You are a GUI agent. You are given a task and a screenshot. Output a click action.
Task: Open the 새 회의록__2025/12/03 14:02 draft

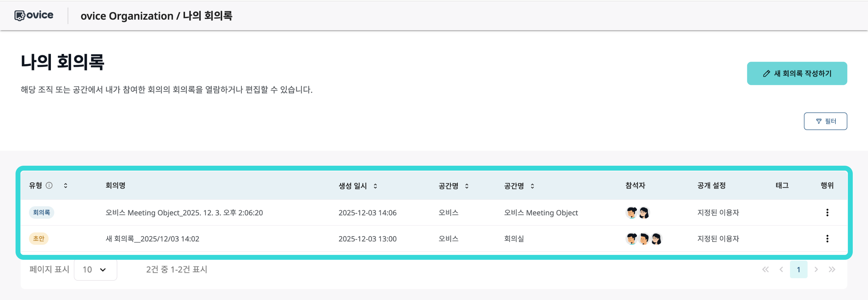(x=152, y=239)
